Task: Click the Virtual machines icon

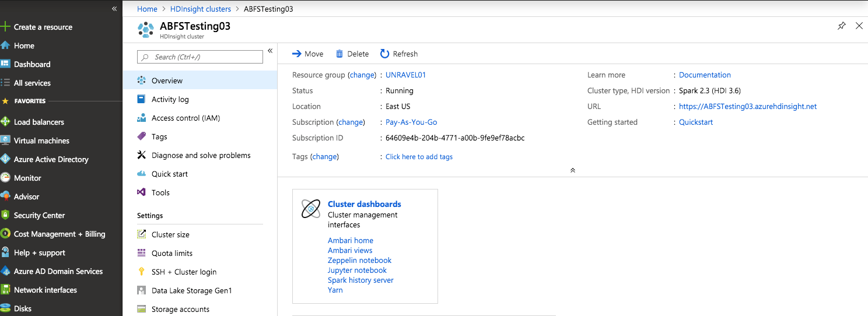Action: point(5,141)
